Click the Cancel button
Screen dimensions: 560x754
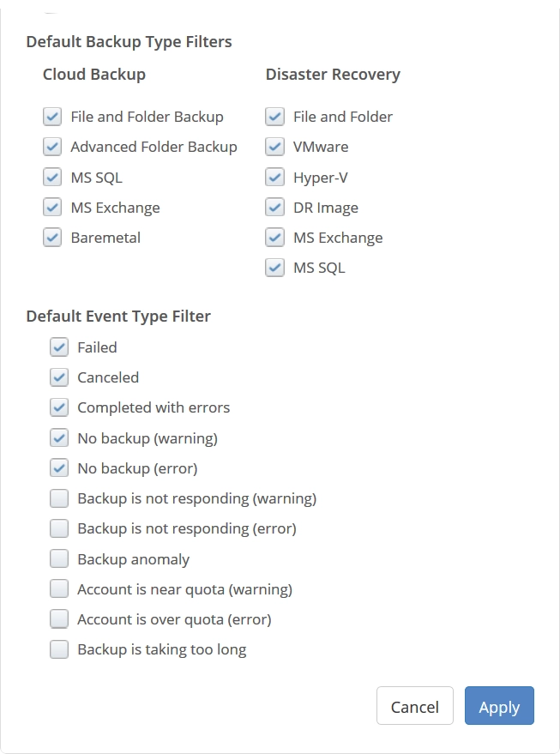415,705
